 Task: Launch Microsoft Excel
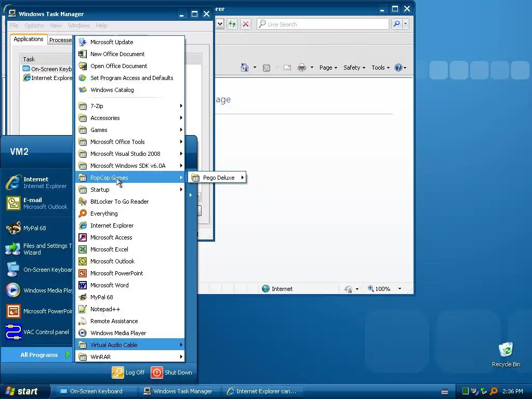129,249
